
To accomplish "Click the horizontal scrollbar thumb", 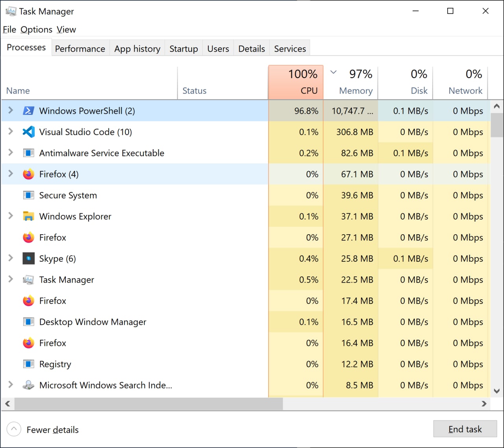I will [149, 404].
